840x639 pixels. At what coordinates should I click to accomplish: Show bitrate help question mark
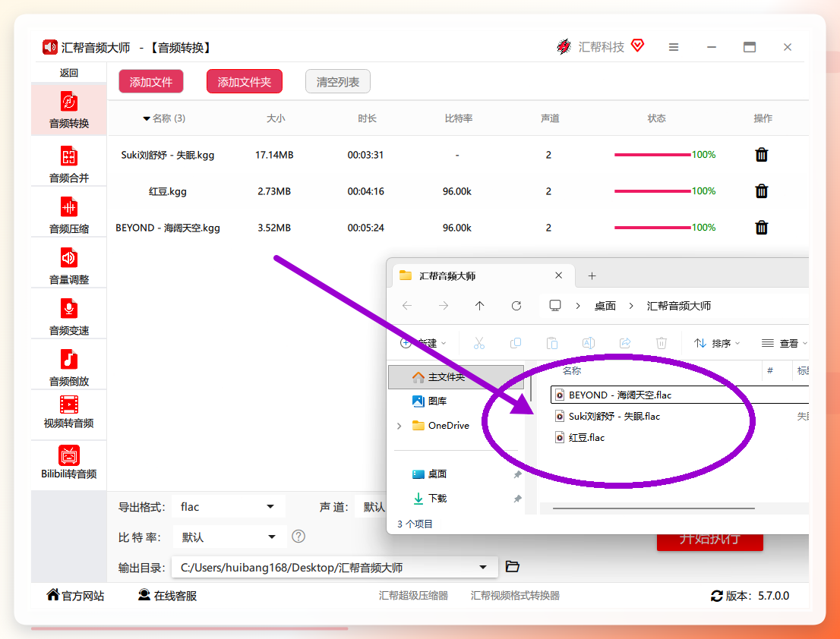pos(298,537)
